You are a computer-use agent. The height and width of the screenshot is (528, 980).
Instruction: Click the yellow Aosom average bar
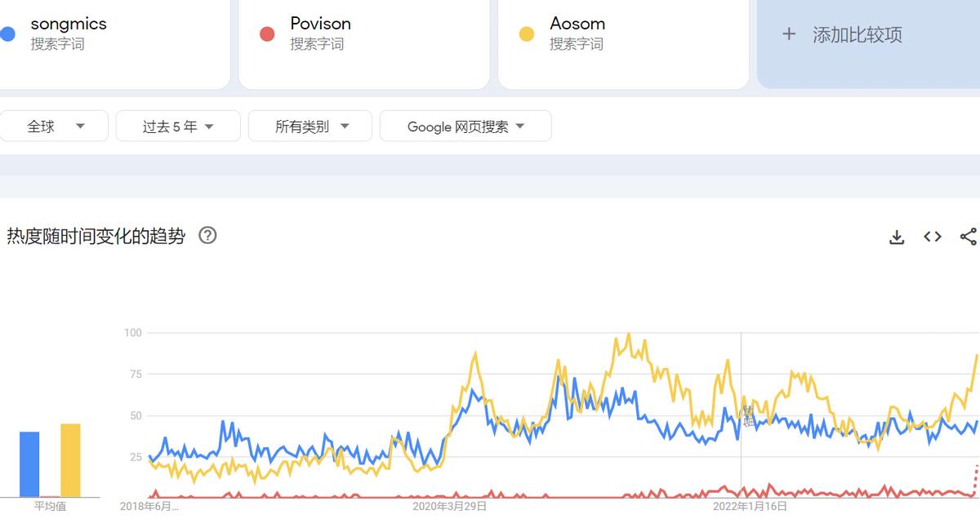click(x=70, y=460)
